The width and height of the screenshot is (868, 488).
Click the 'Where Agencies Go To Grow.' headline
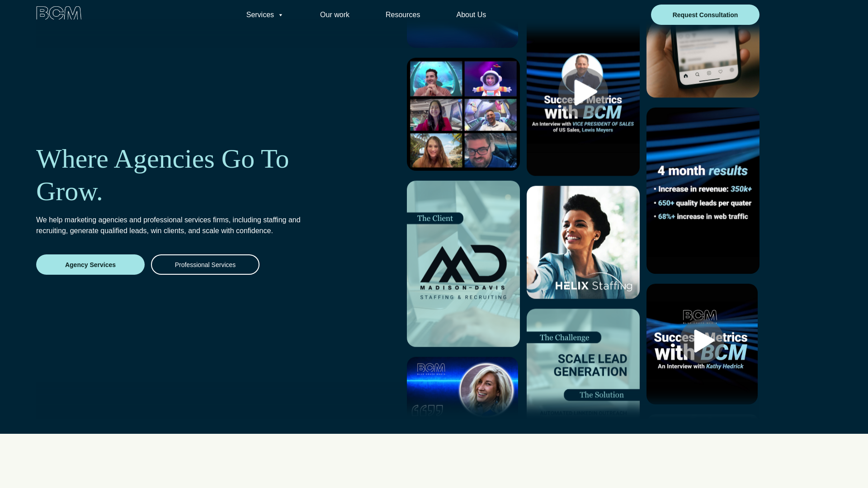[x=163, y=175]
